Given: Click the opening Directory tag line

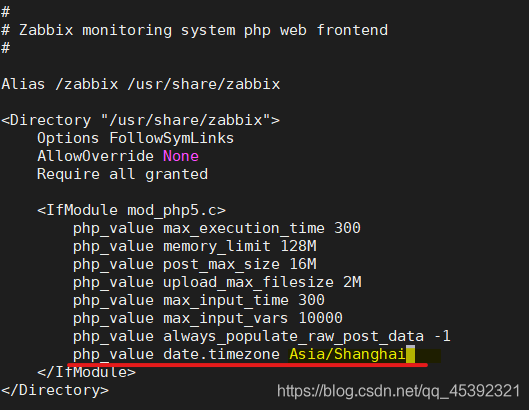Looking at the screenshot, I should tap(141, 120).
